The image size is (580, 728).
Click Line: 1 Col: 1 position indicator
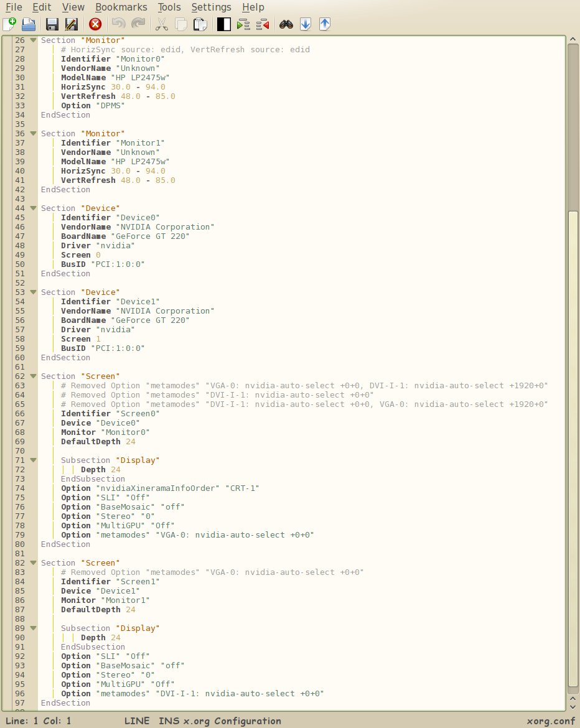(38, 721)
